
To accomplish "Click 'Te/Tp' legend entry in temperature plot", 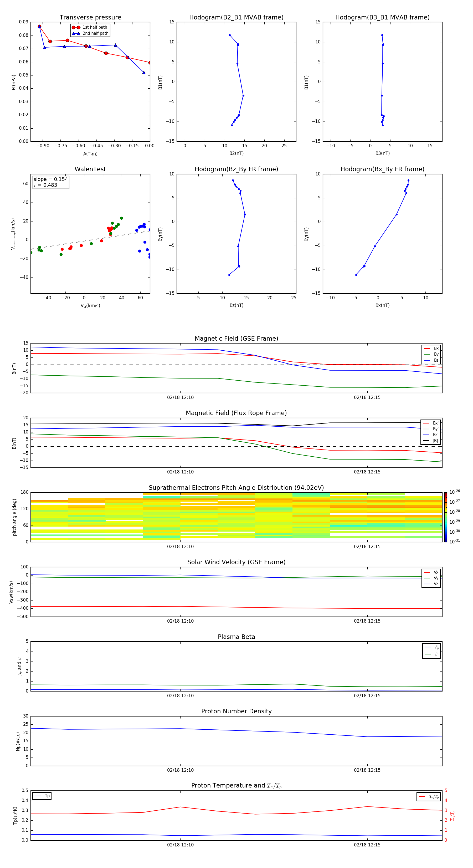I will [x=429, y=796].
